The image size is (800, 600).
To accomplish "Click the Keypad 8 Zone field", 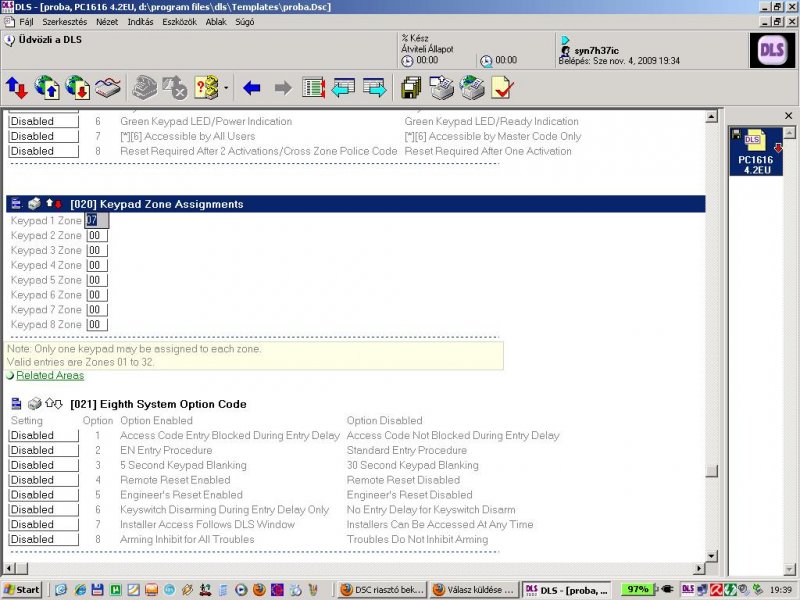I will coord(96,324).
